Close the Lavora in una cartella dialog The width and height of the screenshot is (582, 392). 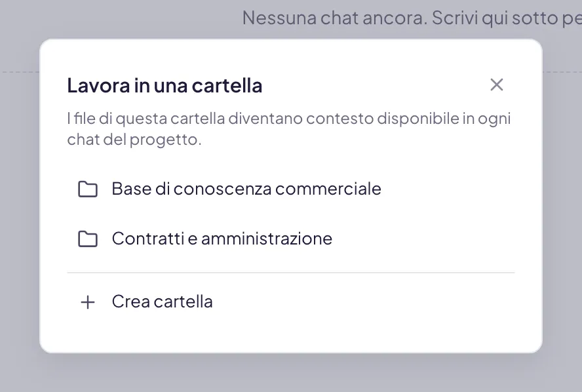click(x=496, y=85)
